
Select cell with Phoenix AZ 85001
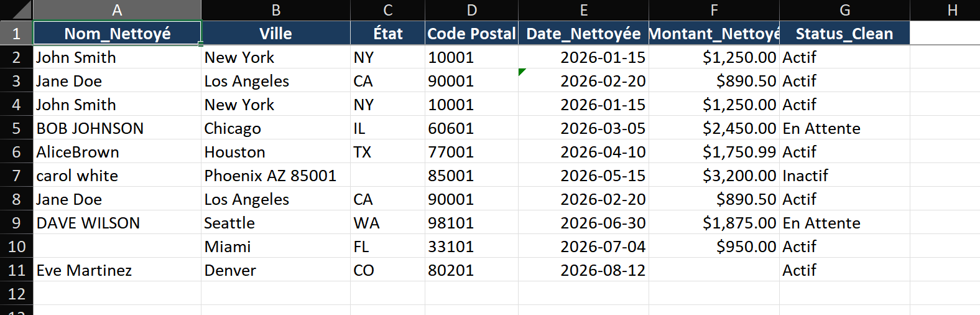tap(275, 176)
